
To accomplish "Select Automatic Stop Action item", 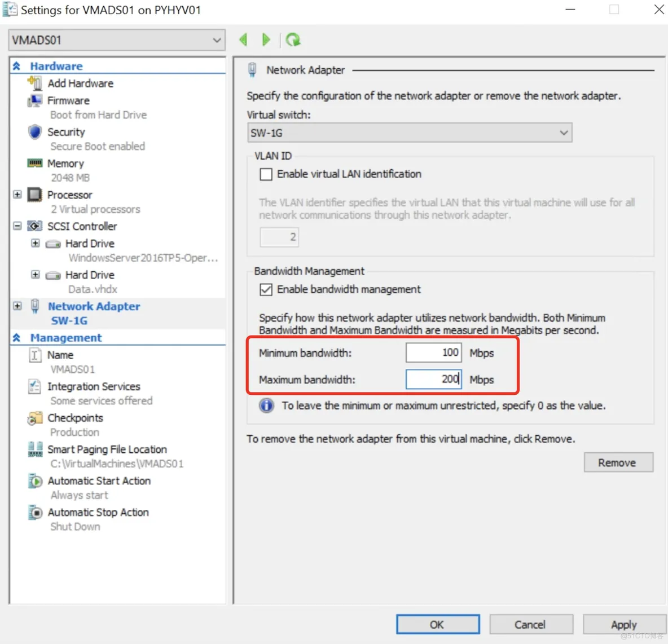I will [98, 513].
